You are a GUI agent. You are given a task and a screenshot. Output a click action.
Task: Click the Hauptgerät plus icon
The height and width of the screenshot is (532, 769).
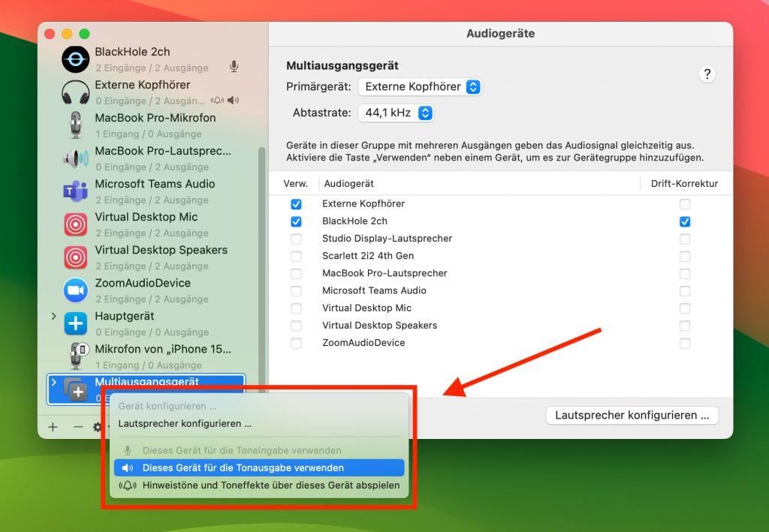[76, 323]
